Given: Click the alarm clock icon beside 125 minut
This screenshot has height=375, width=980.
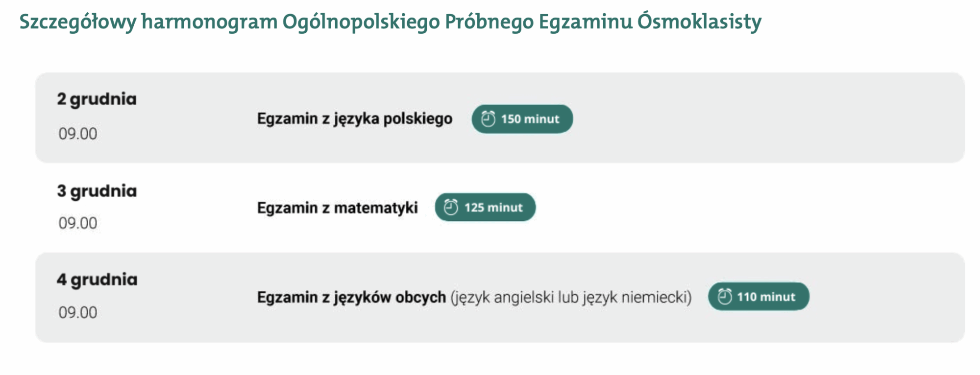Looking at the screenshot, I should [x=451, y=208].
